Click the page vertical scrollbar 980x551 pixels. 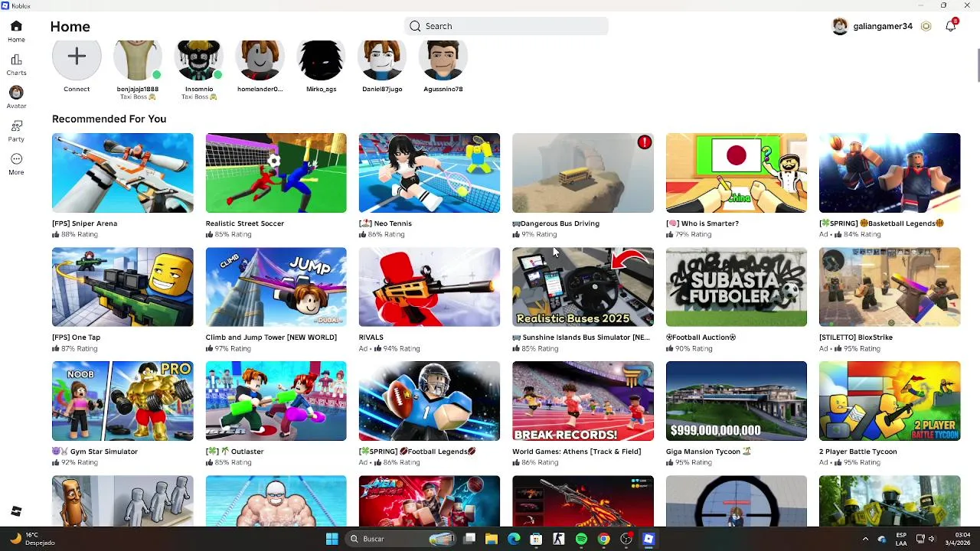coord(978,64)
